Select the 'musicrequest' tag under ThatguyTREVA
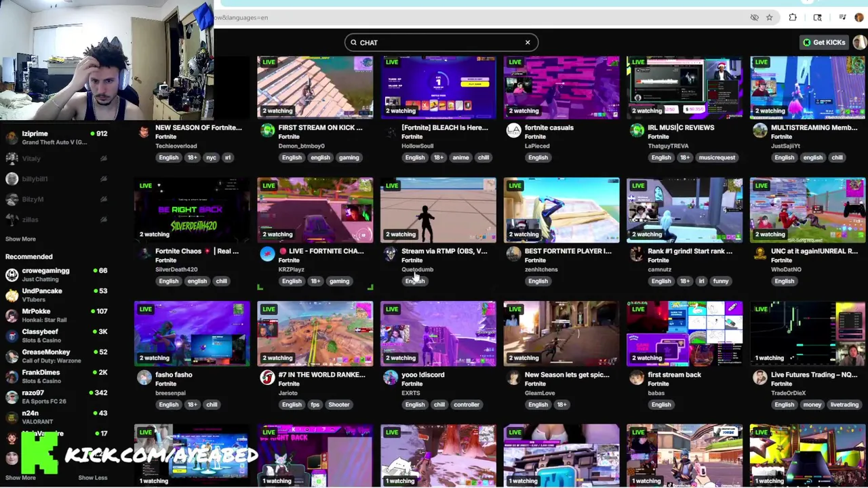Screen dimensions: 868x488 [x=717, y=157]
